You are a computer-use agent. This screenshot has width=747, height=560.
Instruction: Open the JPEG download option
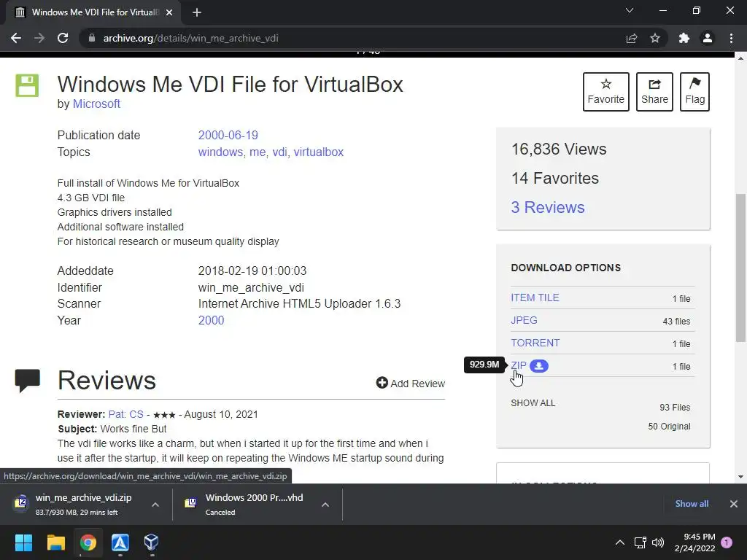(524, 321)
